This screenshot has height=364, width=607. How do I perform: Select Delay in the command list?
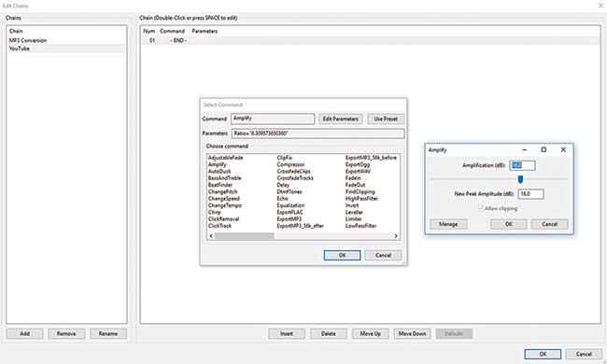coord(283,185)
